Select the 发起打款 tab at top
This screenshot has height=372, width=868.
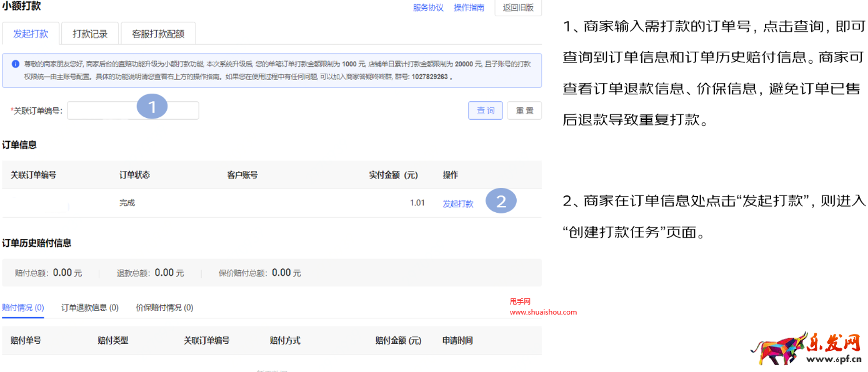click(x=31, y=34)
